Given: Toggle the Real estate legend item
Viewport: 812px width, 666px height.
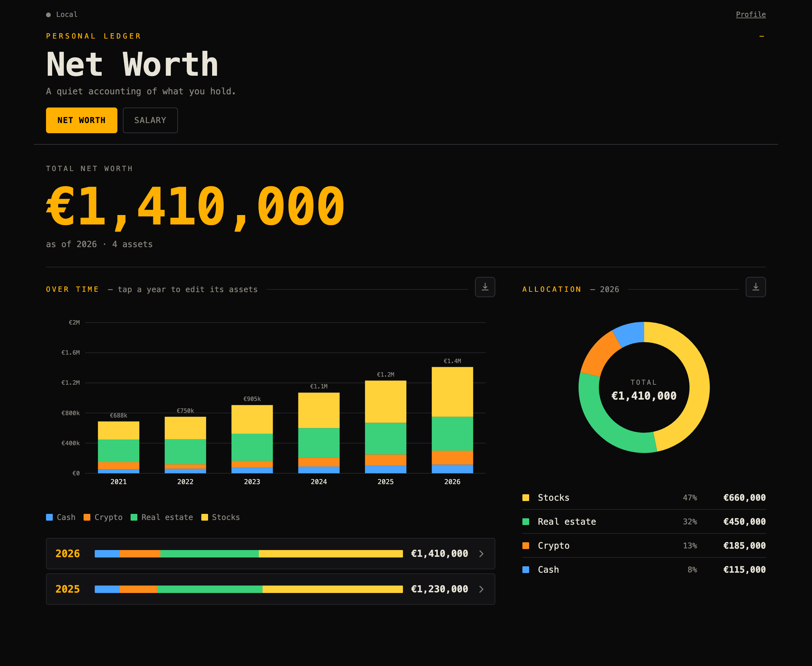Looking at the screenshot, I should click(162, 517).
